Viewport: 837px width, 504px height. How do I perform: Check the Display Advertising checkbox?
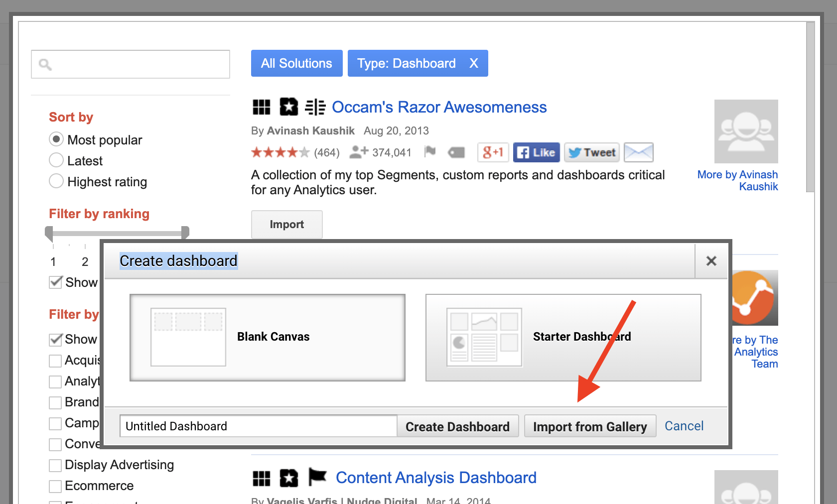pos(55,465)
